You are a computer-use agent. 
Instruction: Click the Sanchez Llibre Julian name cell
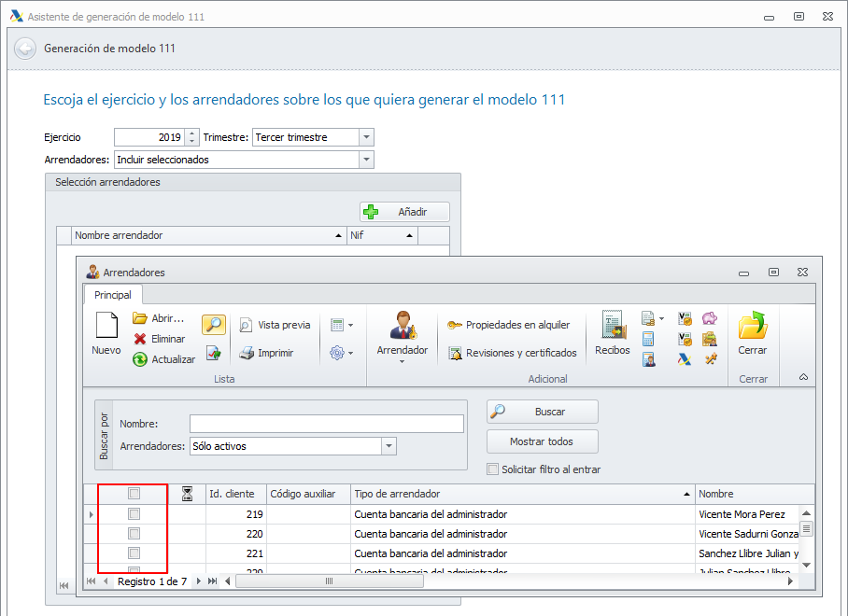point(747,553)
